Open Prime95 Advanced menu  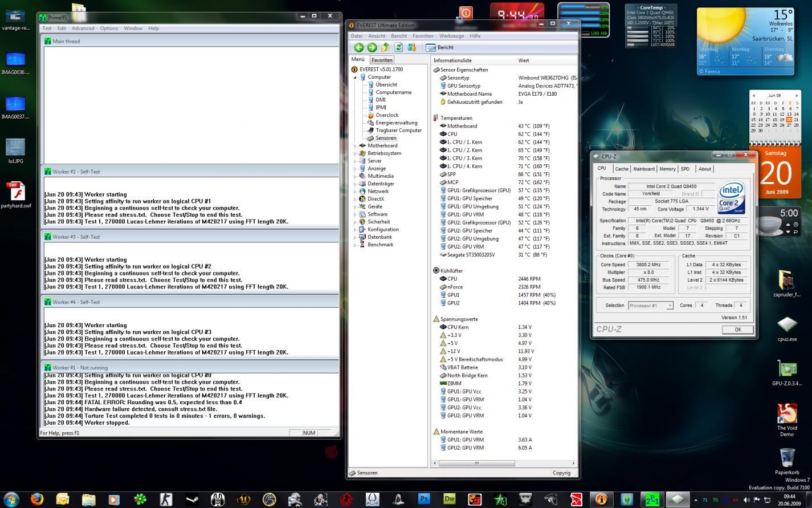pyautogui.click(x=83, y=28)
